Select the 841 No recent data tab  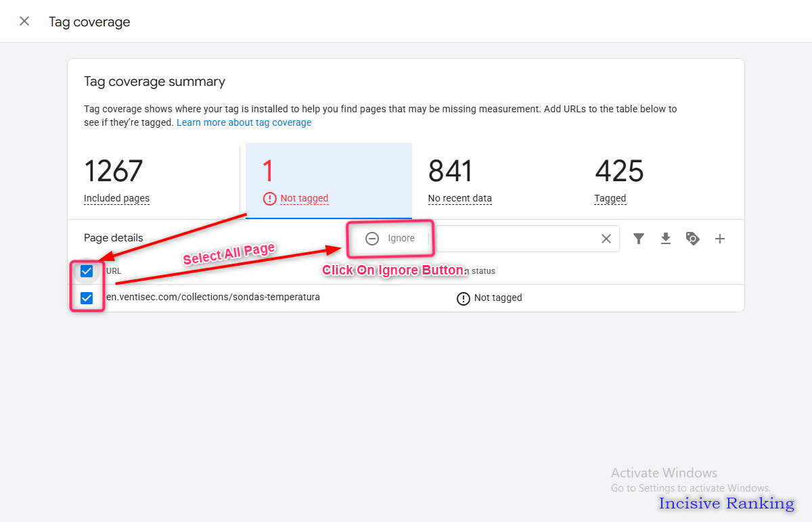pyautogui.click(x=495, y=181)
